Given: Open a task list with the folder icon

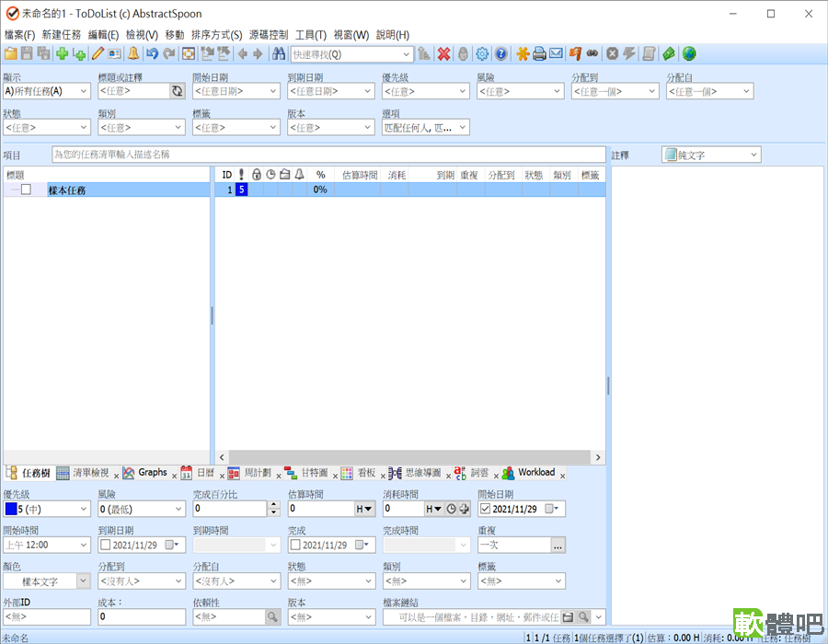Looking at the screenshot, I should pos(10,54).
